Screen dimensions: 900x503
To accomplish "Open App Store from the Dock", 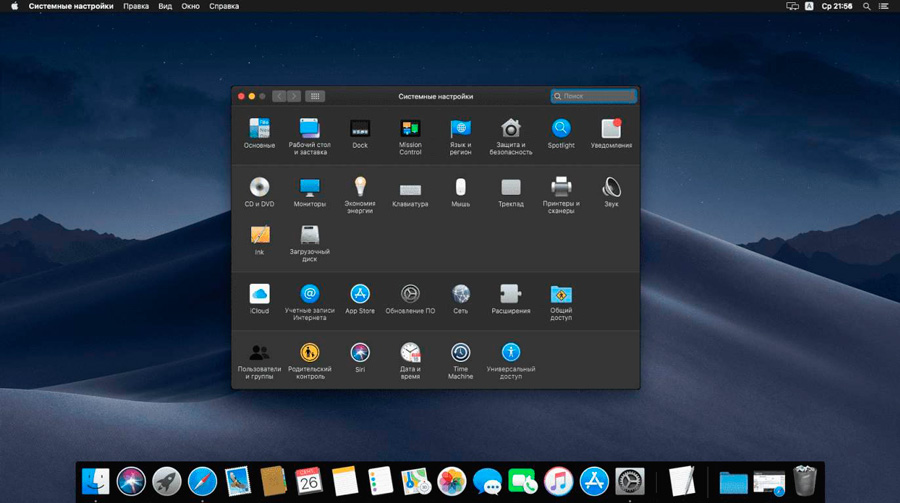I will (594, 481).
